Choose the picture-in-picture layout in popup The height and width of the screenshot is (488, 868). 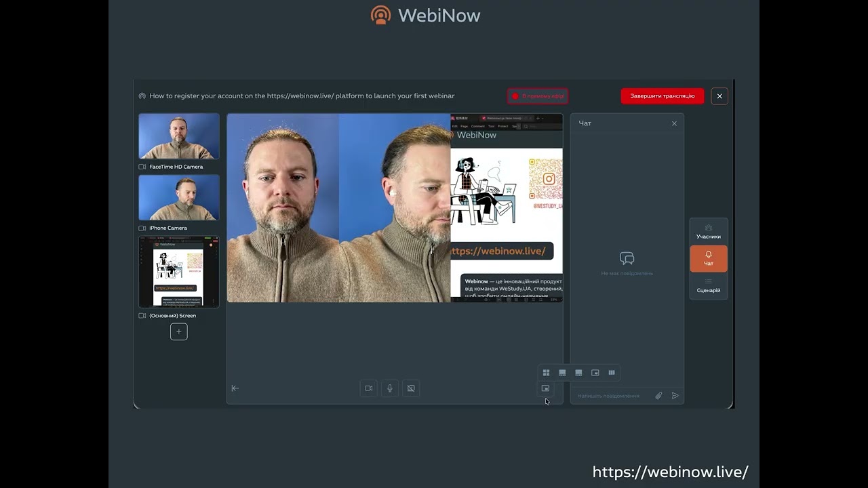595,373
